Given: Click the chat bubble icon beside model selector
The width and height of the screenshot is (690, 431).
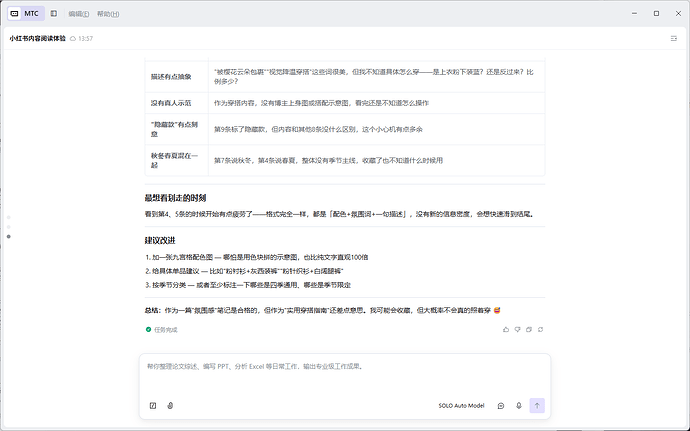Looking at the screenshot, I should click(501, 405).
